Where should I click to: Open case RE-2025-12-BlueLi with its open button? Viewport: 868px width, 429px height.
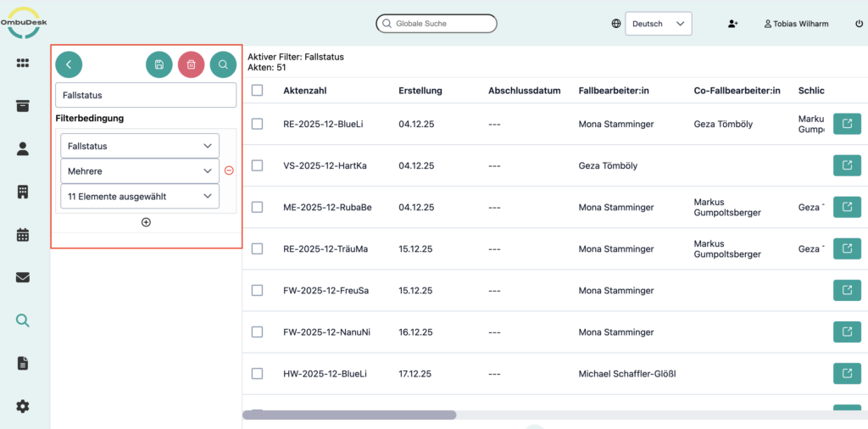click(847, 124)
